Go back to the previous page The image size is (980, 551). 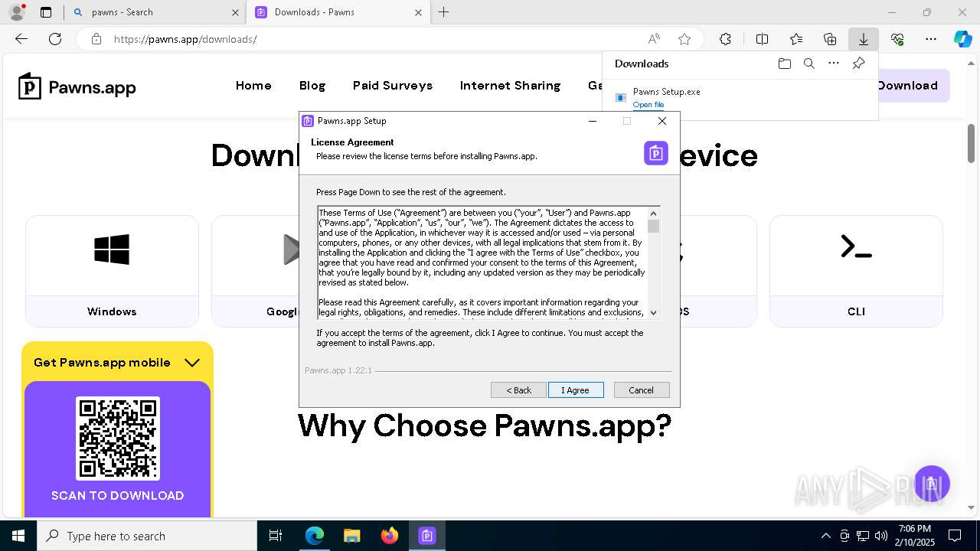pos(21,39)
